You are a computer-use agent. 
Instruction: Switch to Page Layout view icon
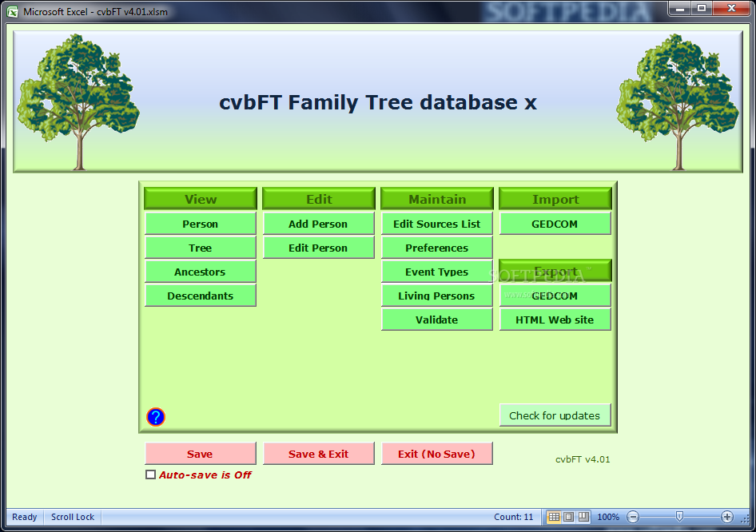[568, 517]
